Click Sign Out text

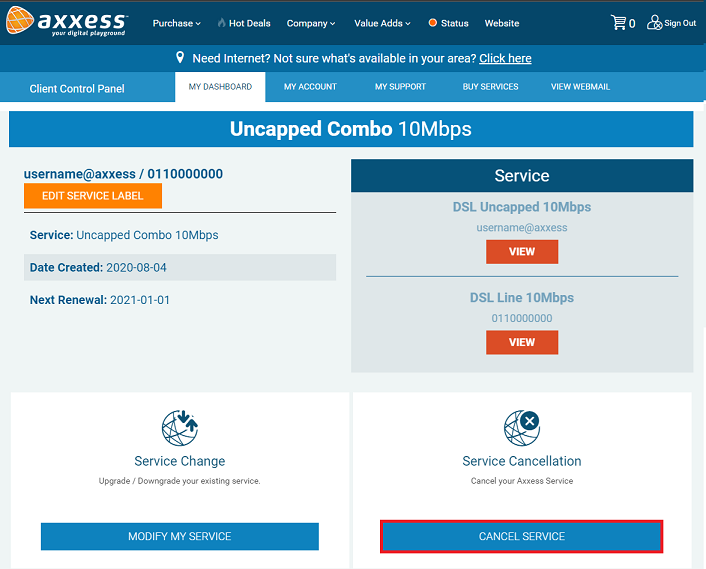click(680, 23)
